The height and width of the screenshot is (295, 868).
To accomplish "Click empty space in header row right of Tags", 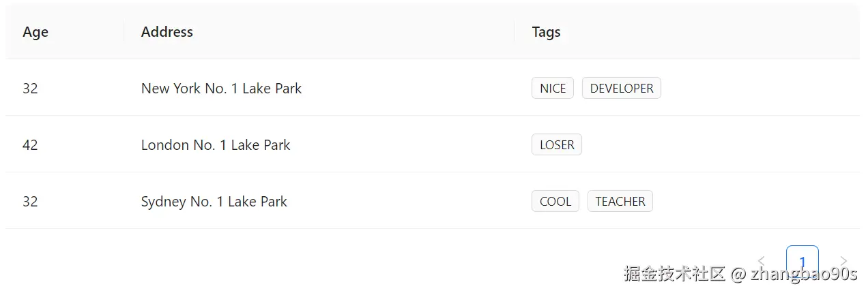I will click(x=710, y=32).
